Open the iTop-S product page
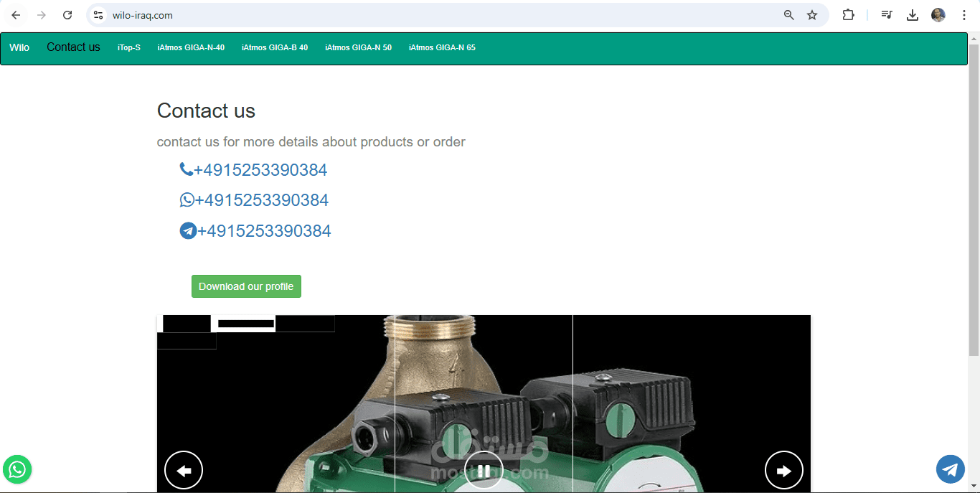980x493 pixels. [x=129, y=47]
